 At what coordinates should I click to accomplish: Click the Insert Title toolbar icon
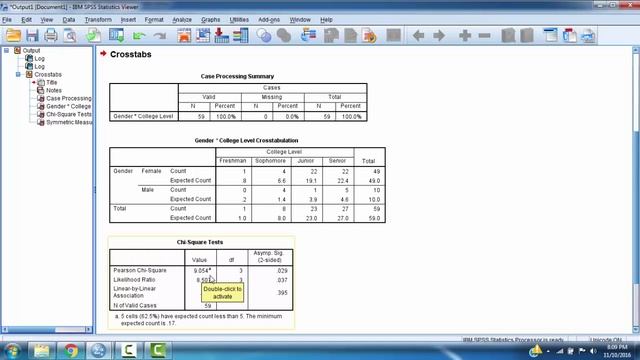(x=569, y=36)
